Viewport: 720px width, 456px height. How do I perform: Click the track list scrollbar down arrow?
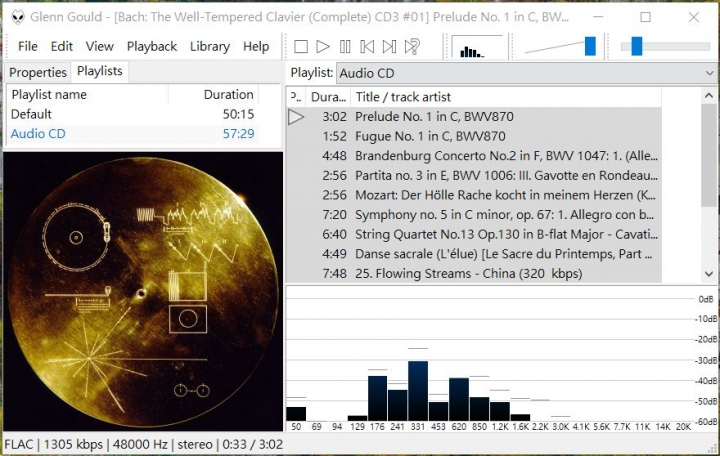(x=709, y=274)
